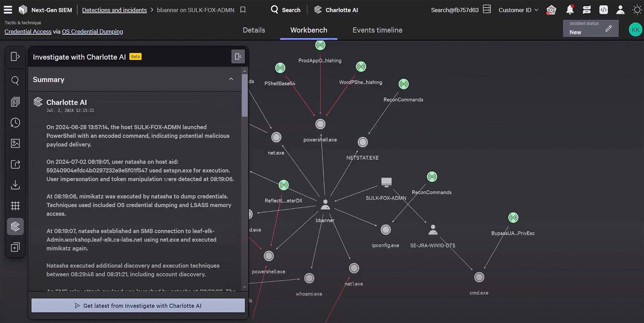Open the notifications bell
This screenshot has width=644, height=323.
point(570,10)
